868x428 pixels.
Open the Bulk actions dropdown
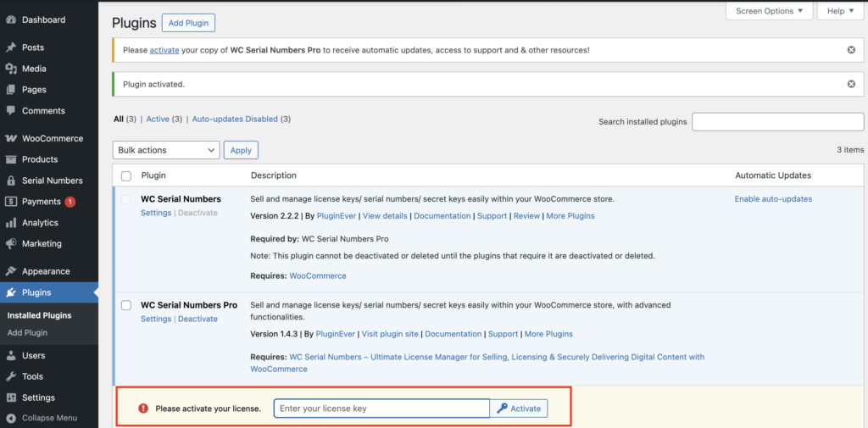[x=166, y=150]
